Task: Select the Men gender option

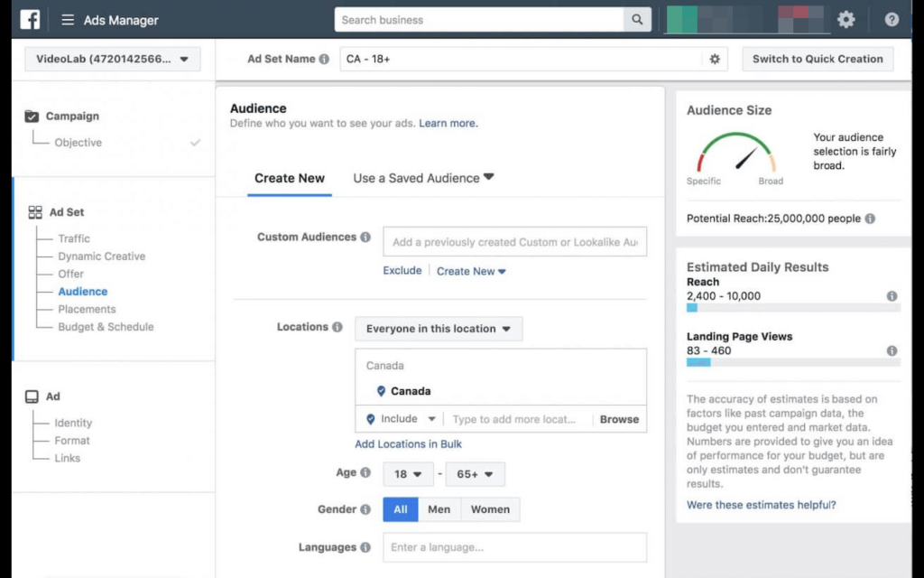Action: (x=439, y=509)
